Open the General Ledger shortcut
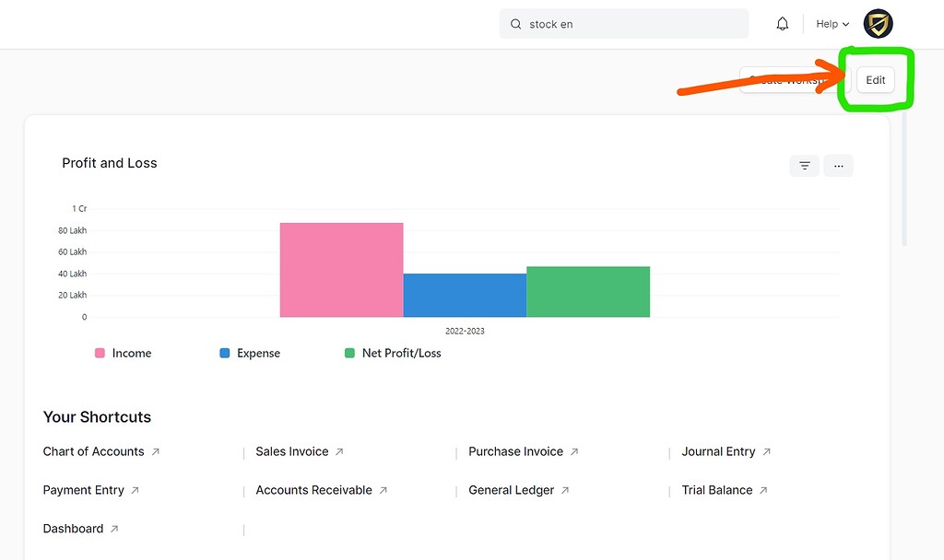This screenshot has height=560, width=944. [x=511, y=490]
